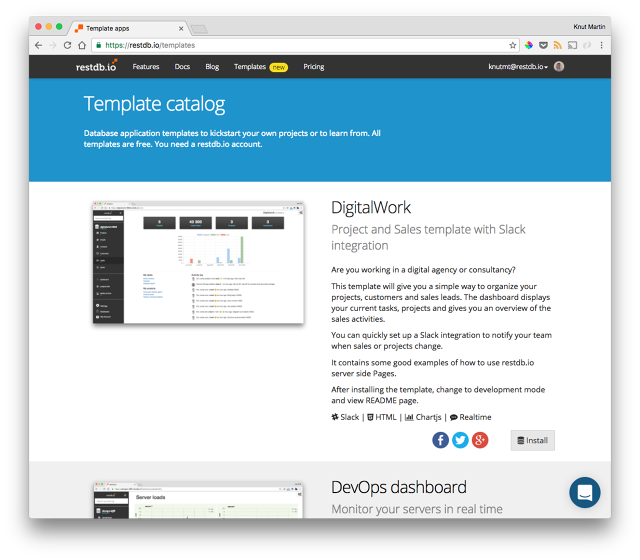Click the Slack tag label
The width and height of the screenshot is (640, 560).
[x=345, y=417]
